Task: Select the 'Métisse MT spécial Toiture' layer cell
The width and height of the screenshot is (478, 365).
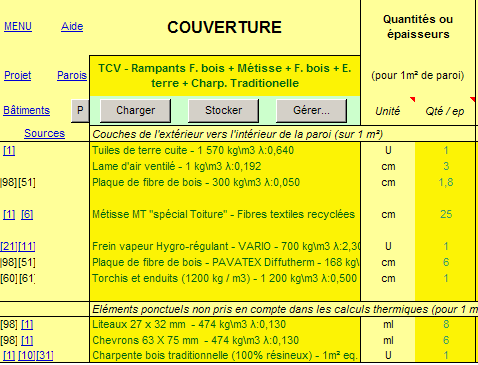Action: tap(225, 214)
